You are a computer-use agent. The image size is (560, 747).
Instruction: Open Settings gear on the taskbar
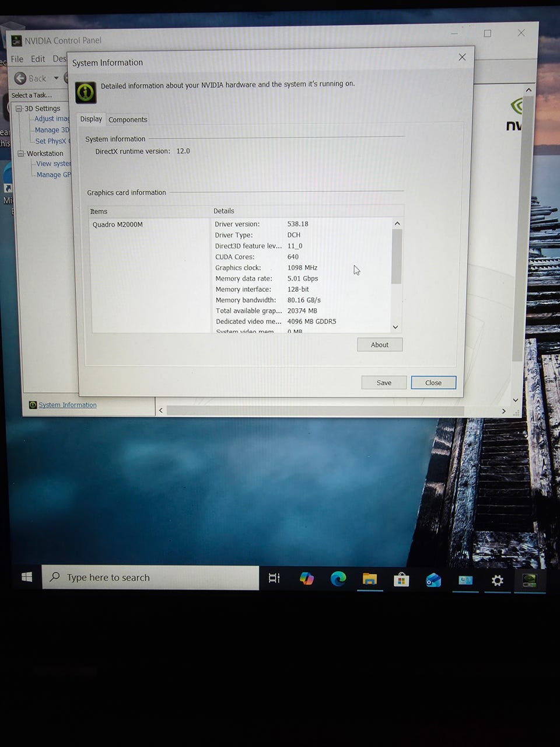[x=497, y=581]
